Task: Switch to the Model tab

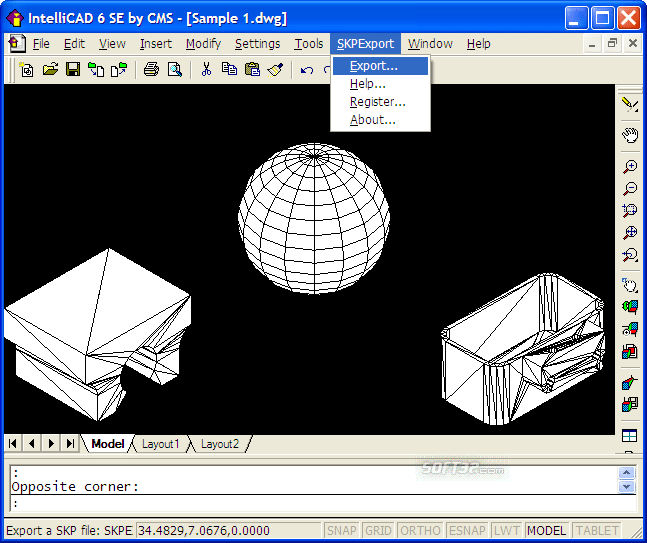Action: pyautogui.click(x=108, y=444)
